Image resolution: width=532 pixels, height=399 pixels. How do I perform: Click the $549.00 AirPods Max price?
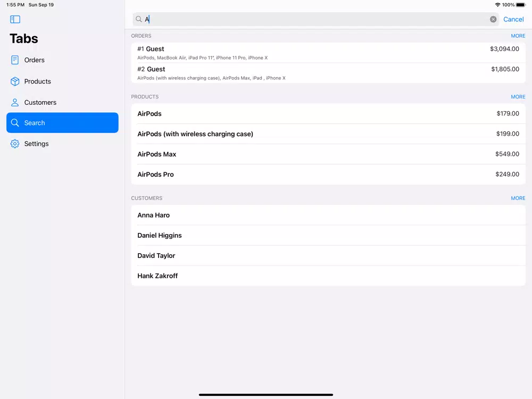pyautogui.click(x=507, y=154)
